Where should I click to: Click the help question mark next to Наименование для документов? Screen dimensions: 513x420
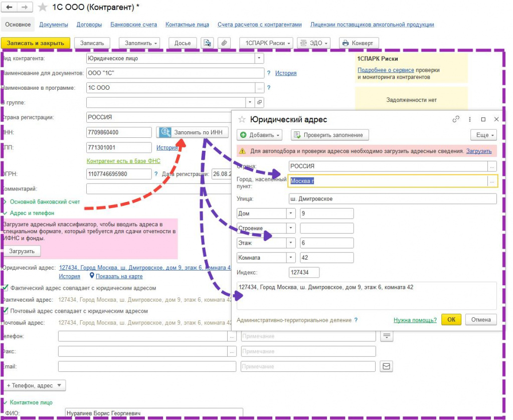click(x=269, y=73)
